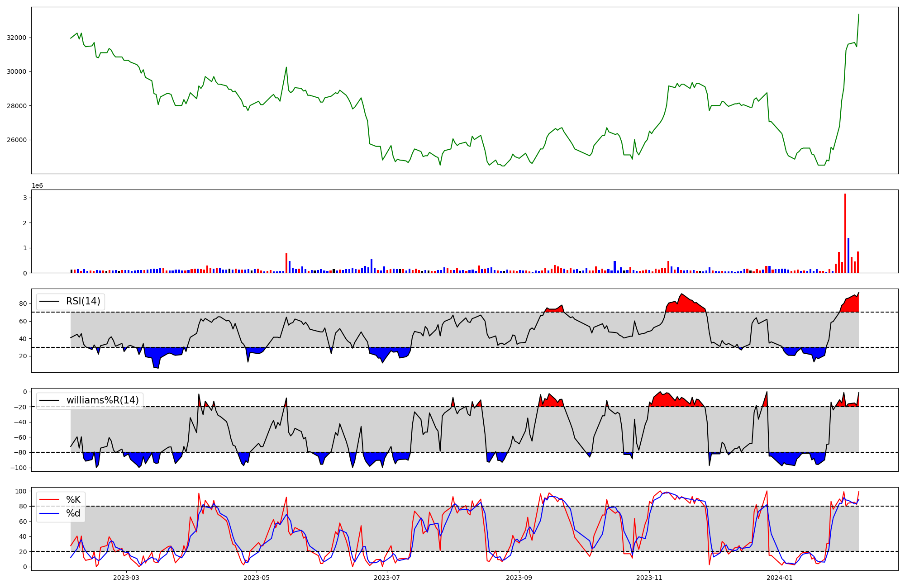
Task: Click the black RSI legend line sample
Action: [49, 301]
